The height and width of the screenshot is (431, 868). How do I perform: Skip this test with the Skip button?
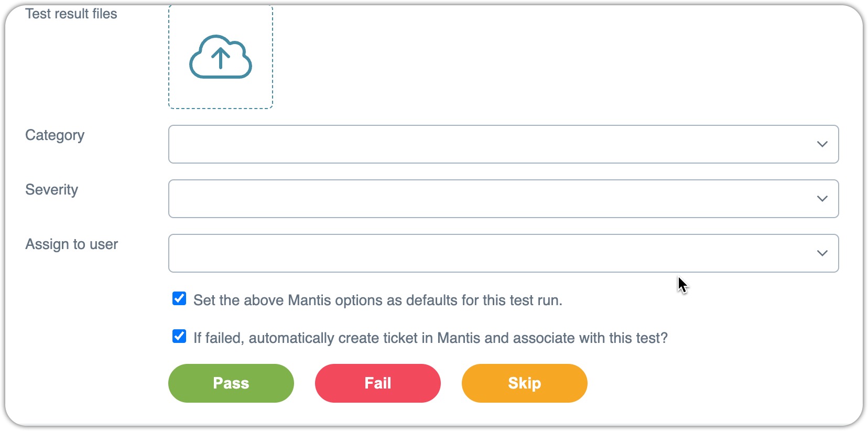[x=525, y=383]
